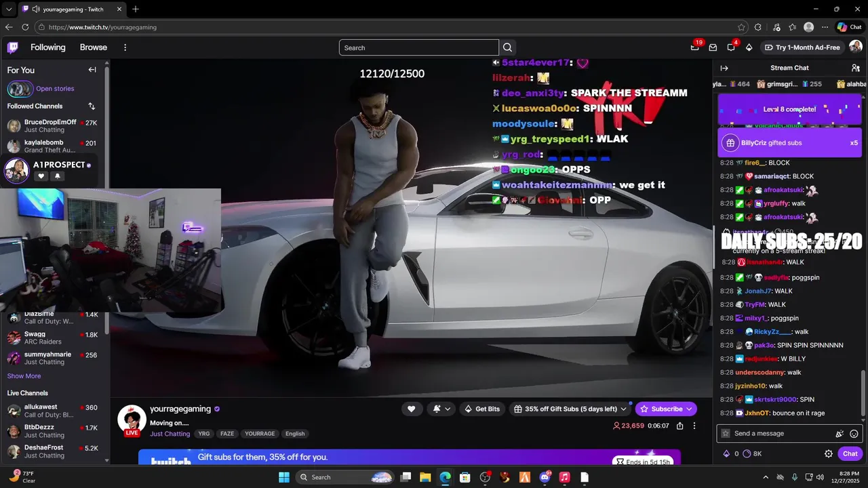Open the three-dot menu beside Browse
This screenshot has height=488, width=868.
(x=125, y=47)
